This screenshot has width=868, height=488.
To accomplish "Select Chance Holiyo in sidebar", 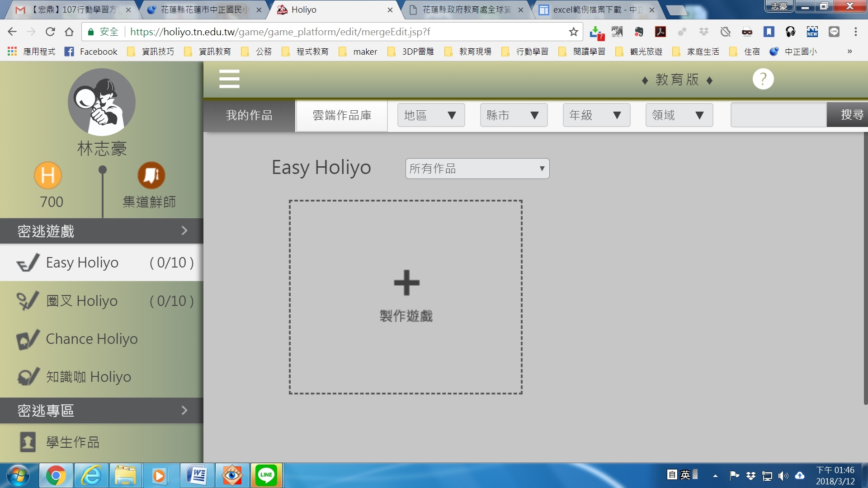I will (x=92, y=339).
